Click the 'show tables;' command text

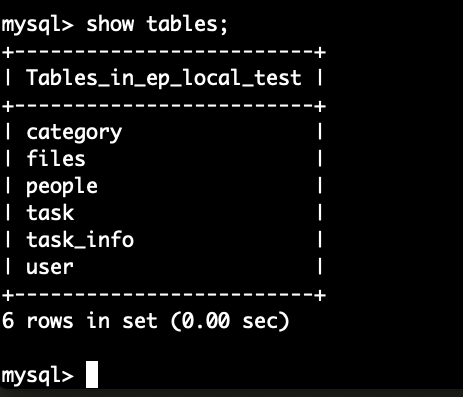coord(157,25)
